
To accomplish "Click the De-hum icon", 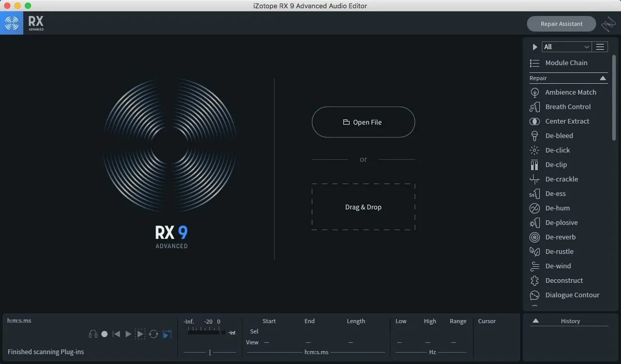I will (x=535, y=208).
